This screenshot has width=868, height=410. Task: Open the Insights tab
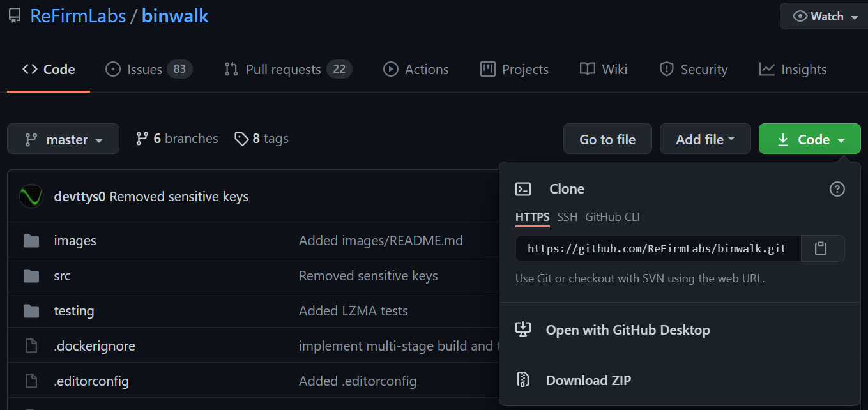pos(793,70)
